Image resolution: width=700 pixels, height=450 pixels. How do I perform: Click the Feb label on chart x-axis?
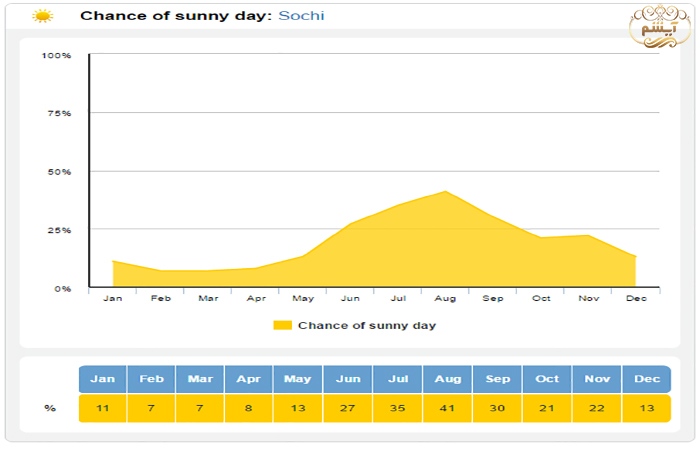tap(161, 298)
